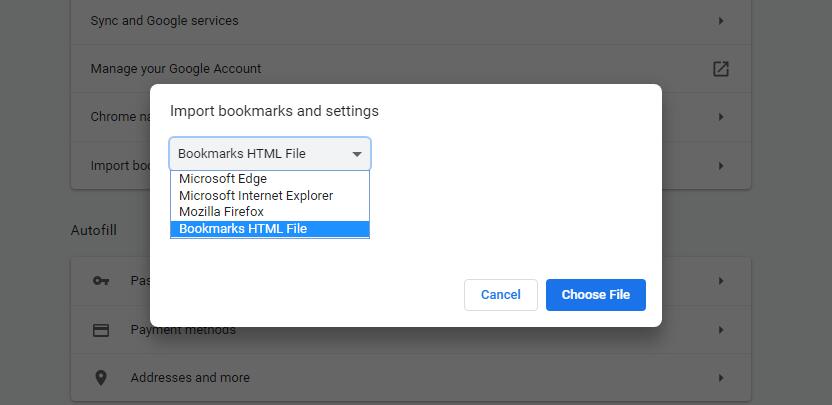Click the credit card icon for Payment methods
This screenshot has height=405, width=832.
(101, 330)
